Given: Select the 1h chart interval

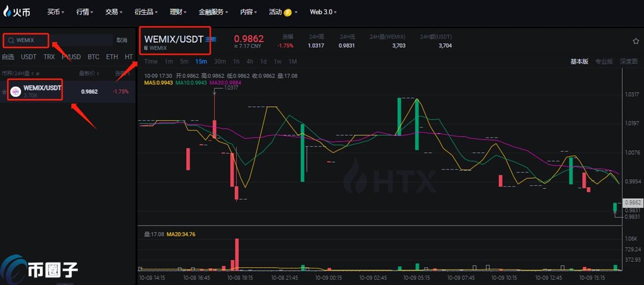Looking at the screenshot, I should pos(237,62).
